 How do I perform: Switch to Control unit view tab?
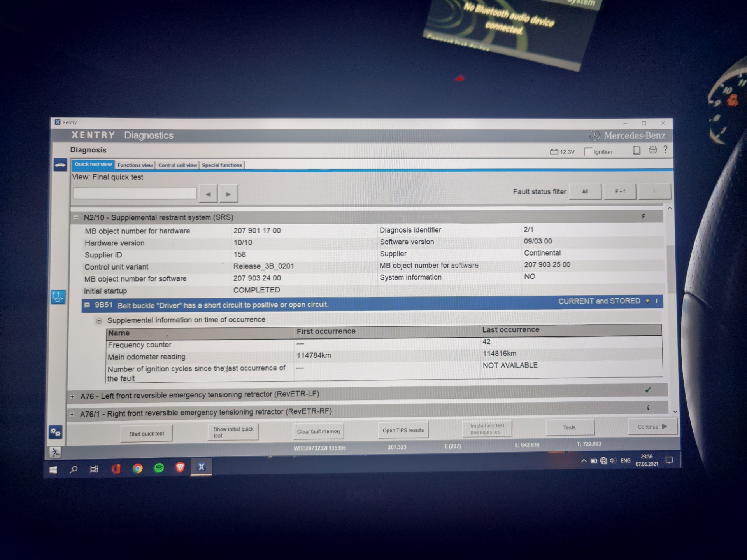(177, 165)
